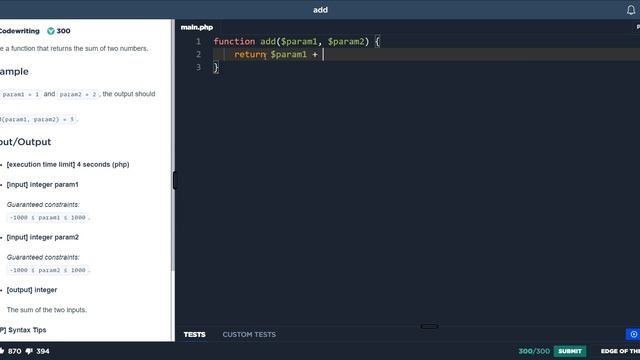Click the EDGE OF THE label at bottom right

coord(620,351)
